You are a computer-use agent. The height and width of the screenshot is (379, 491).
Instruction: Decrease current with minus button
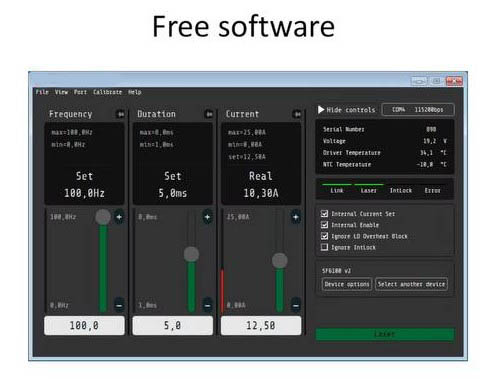pyautogui.click(x=296, y=305)
